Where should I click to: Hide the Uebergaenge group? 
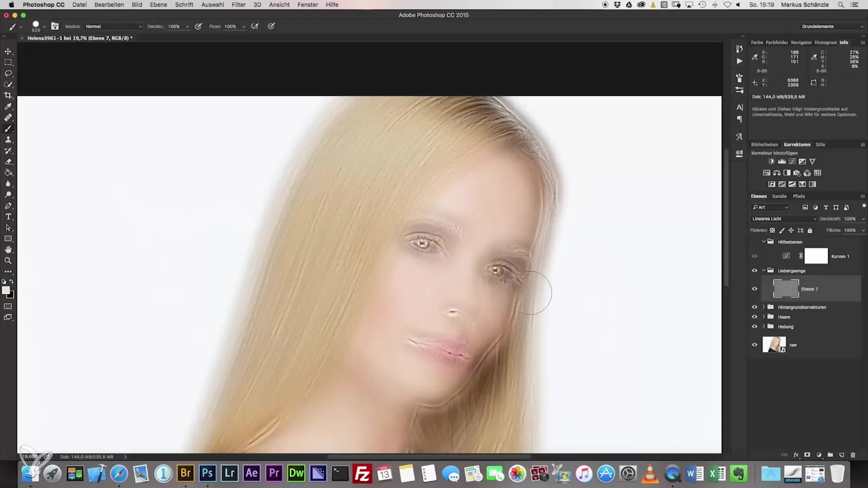click(755, 271)
